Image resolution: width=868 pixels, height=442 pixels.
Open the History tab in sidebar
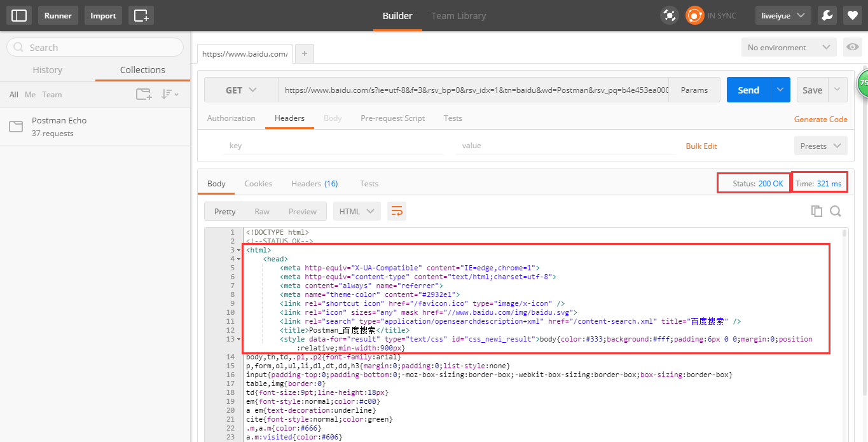[x=48, y=70]
